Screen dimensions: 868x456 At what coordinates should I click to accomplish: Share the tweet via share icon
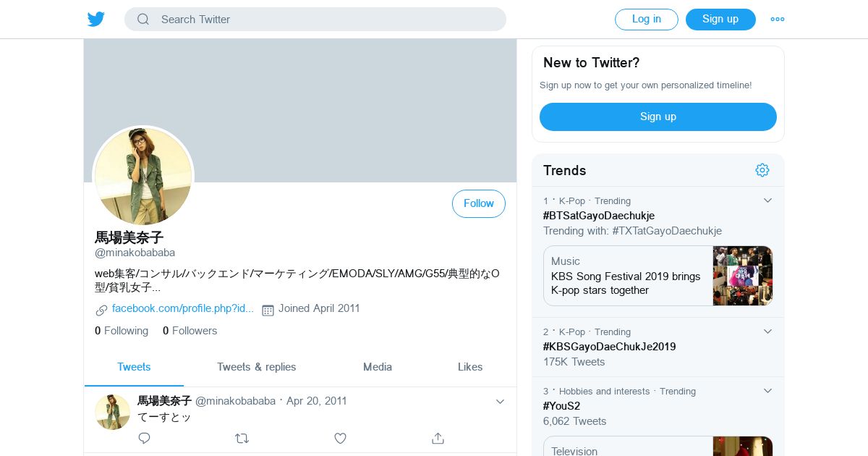(438, 438)
